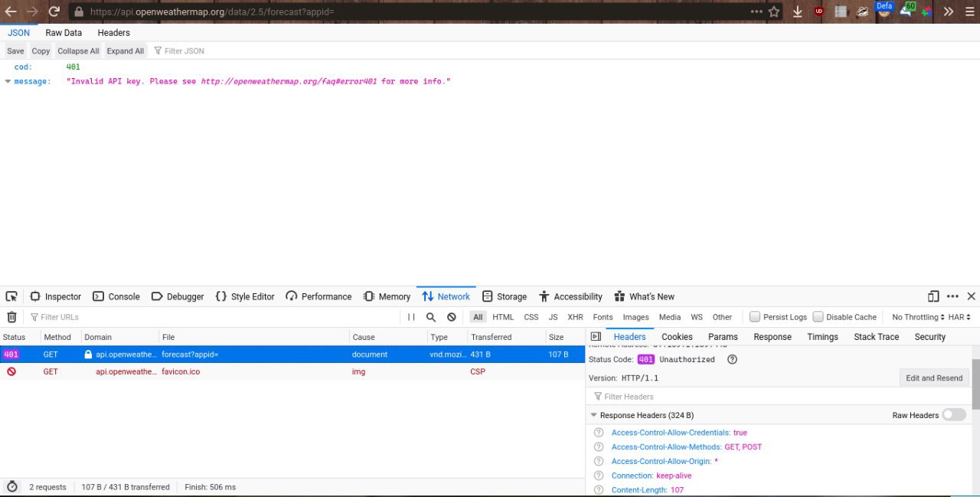Viewport: 980px width, 497px height.
Task: Enable Responsive Design Mode icon
Action: coord(933,296)
